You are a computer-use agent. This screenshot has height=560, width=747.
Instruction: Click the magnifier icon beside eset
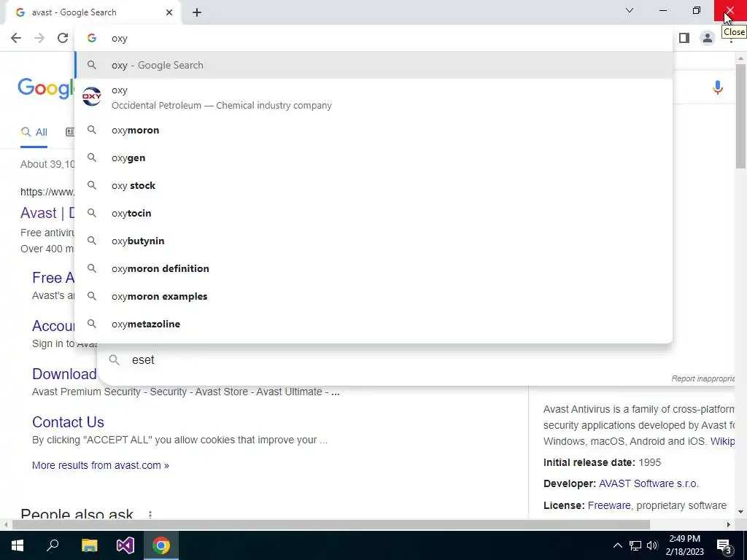click(115, 359)
